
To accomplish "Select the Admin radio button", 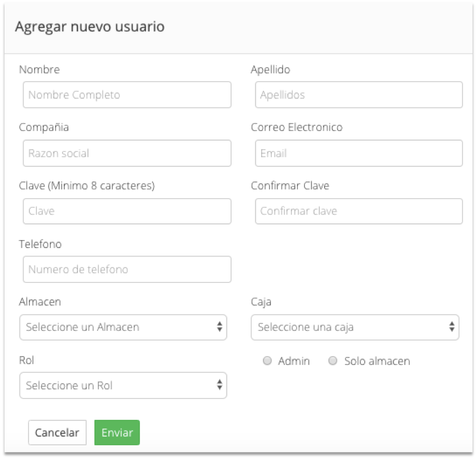I will coord(267,361).
